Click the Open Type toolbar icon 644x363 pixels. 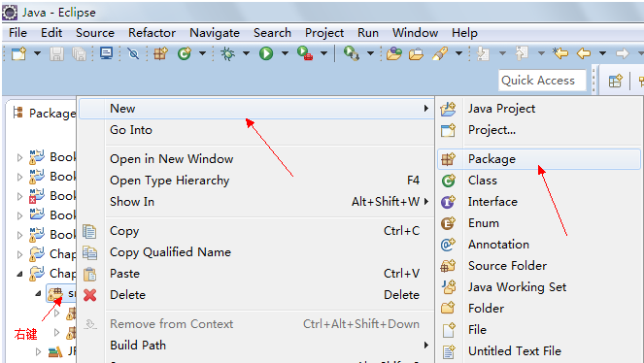coord(393,53)
